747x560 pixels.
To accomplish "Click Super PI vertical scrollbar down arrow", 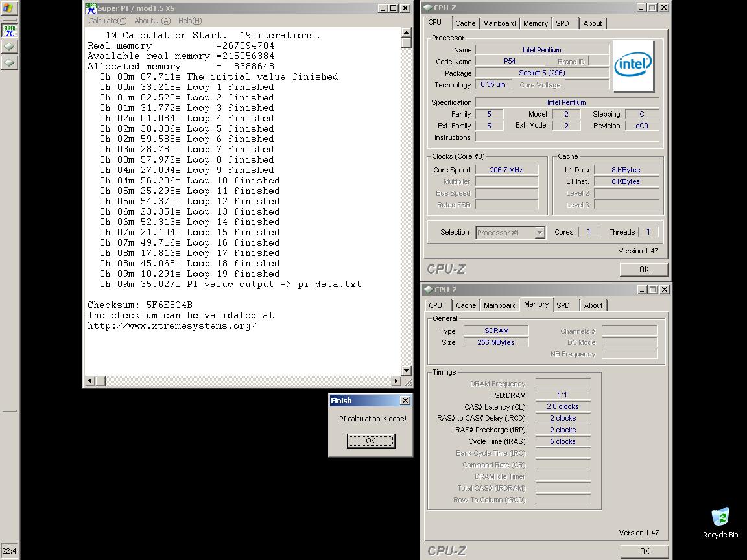I will click(x=407, y=371).
